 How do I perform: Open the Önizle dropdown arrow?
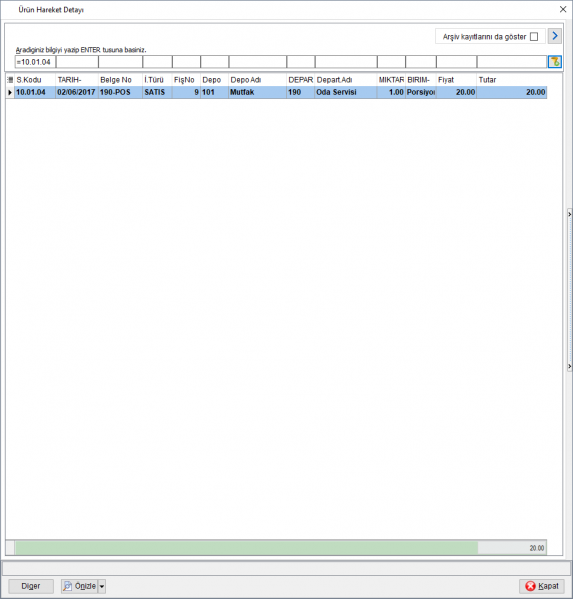102,586
